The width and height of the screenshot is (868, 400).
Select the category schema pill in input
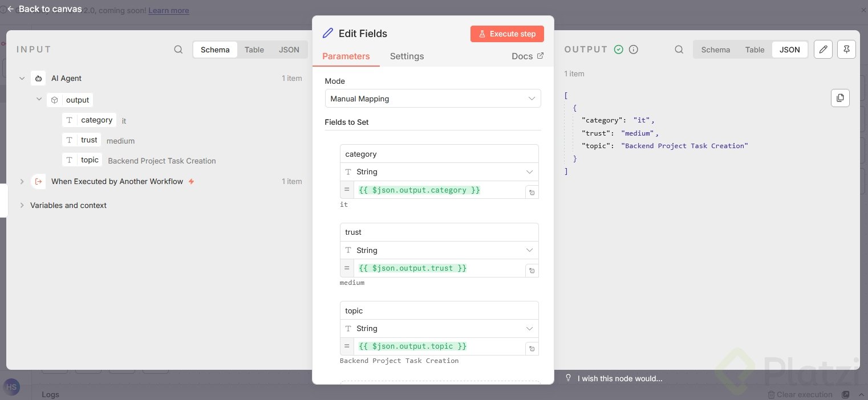(89, 120)
